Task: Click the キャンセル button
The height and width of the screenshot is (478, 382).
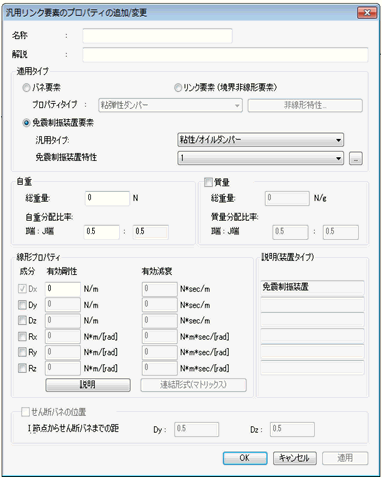Action: [x=295, y=458]
